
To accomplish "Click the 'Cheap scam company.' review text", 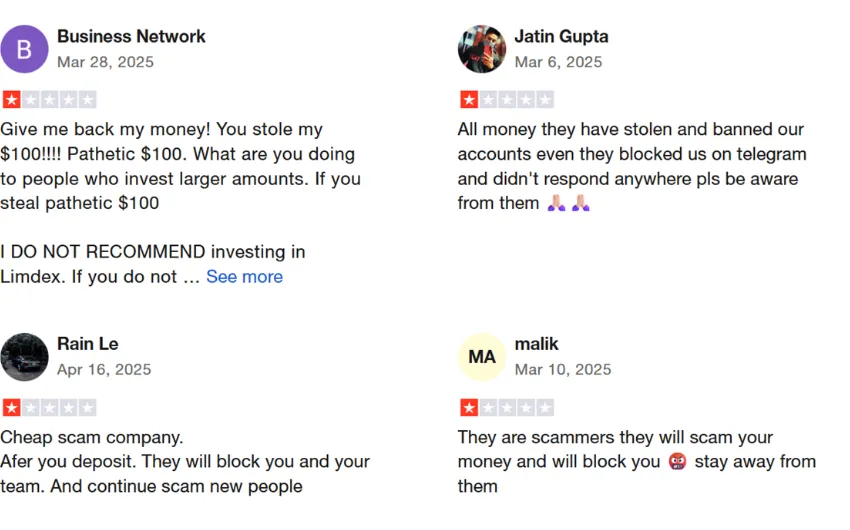I will pyautogui.click(x=92, y=437).
